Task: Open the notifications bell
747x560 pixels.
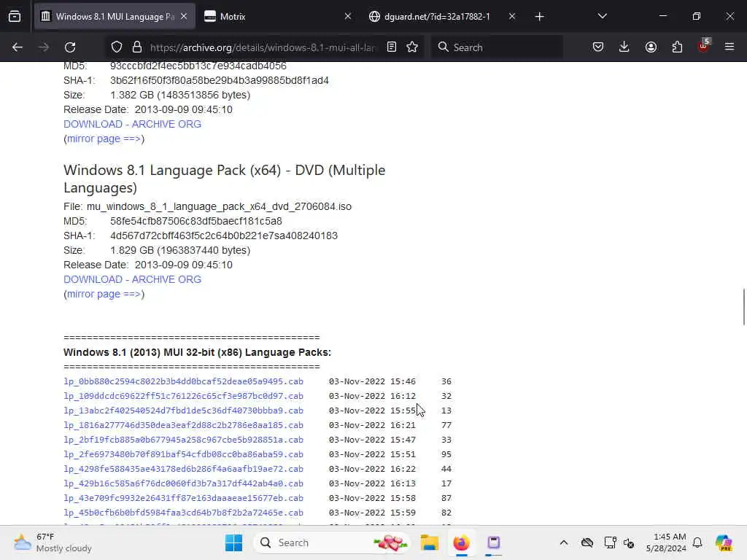Action: 697,542
